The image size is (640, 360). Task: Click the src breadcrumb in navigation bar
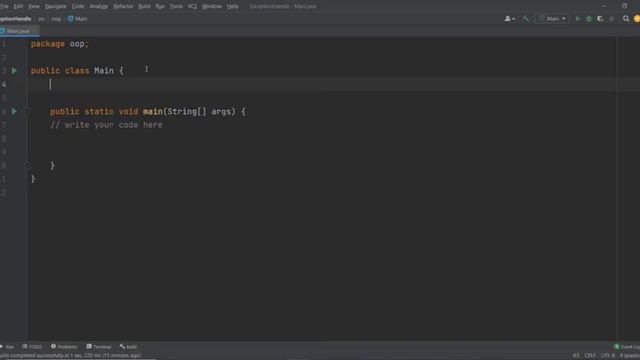[41, 19]
